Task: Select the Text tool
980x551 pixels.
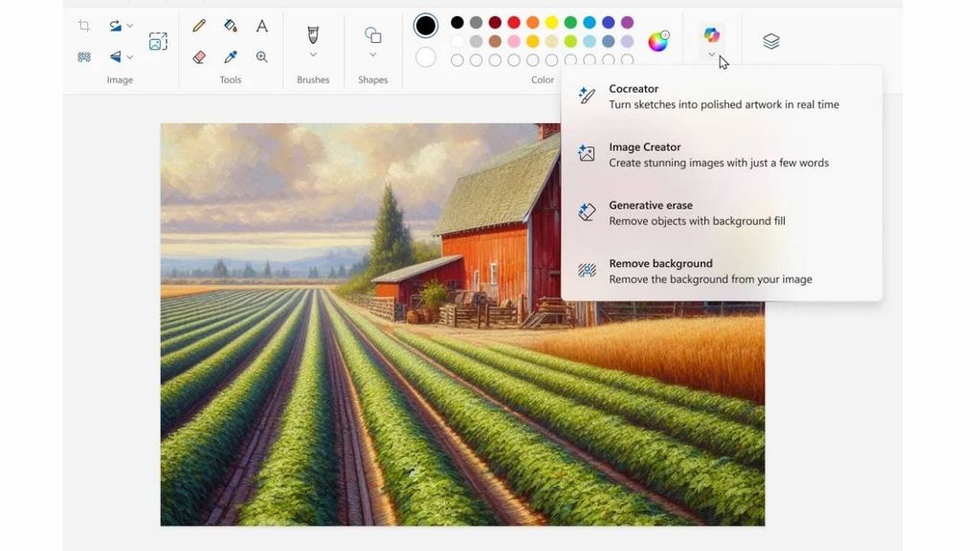Action: [261, 26]
